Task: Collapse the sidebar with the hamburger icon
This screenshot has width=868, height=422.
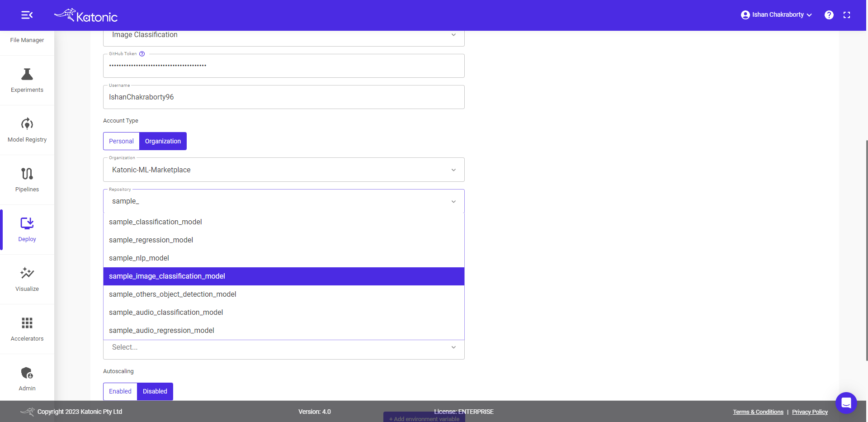Action: point(27,15)
